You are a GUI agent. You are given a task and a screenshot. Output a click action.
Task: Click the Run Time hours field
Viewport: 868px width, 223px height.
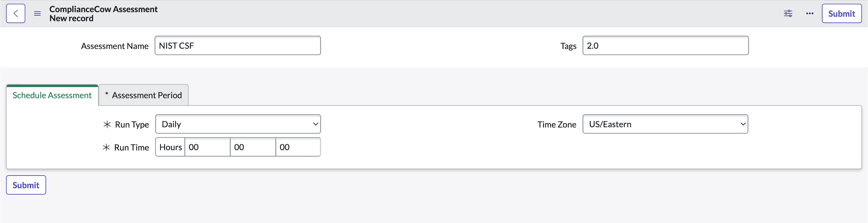(x=207, y=147)
